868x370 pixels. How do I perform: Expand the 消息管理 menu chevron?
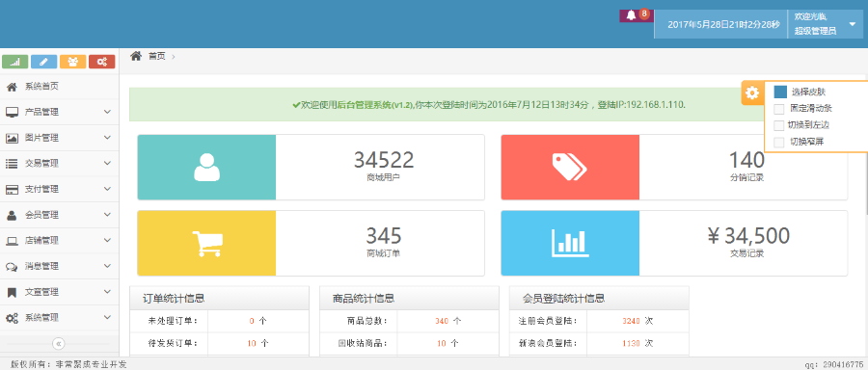[x=107, y=267]
